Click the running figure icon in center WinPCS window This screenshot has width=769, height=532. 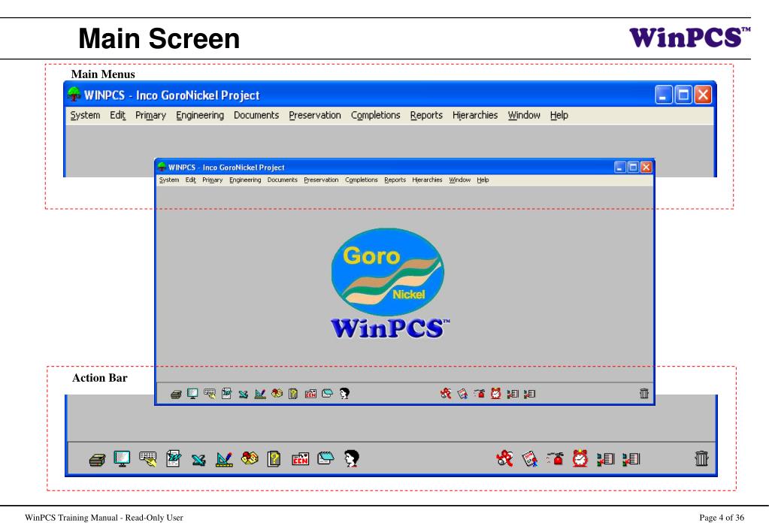[x=445, y=393]
